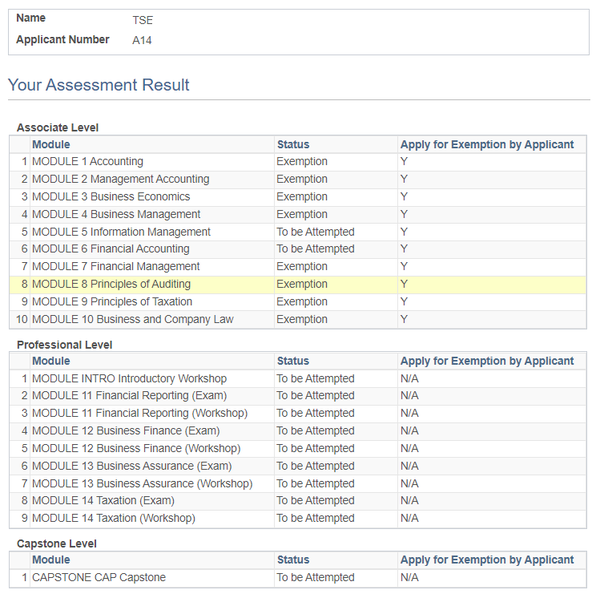The height and width of the screenshot is (602, 600).
Task: Select MODULE 14 Taxation (Workshop) row
Action: pyautogui.click(x=113, y=518)
